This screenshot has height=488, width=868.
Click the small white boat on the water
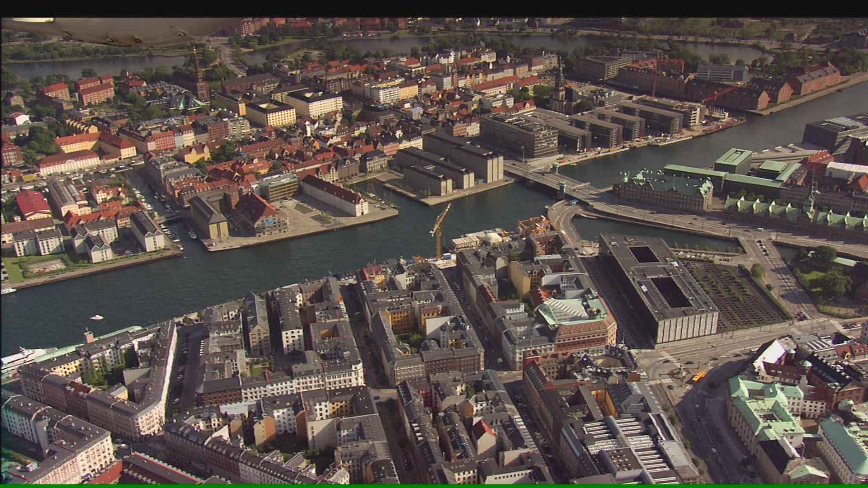coord(96,317)
